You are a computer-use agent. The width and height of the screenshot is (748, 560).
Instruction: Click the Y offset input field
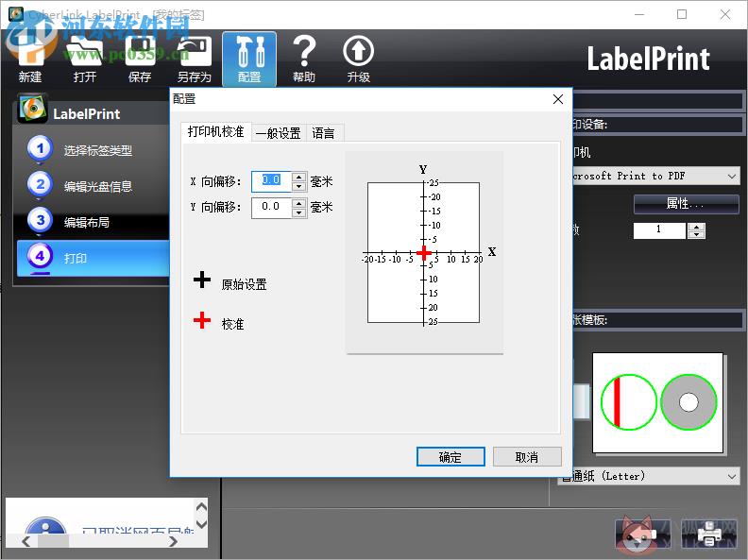[271, 207]
